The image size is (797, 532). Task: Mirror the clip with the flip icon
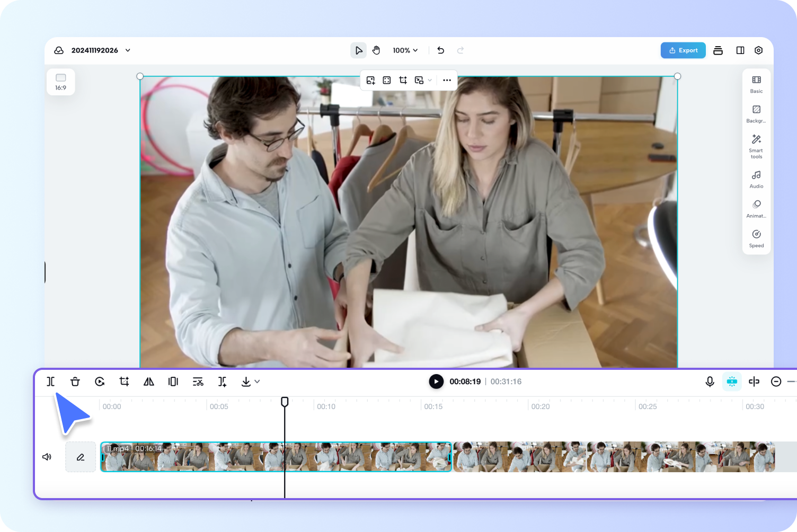click(x=148, y=381)
